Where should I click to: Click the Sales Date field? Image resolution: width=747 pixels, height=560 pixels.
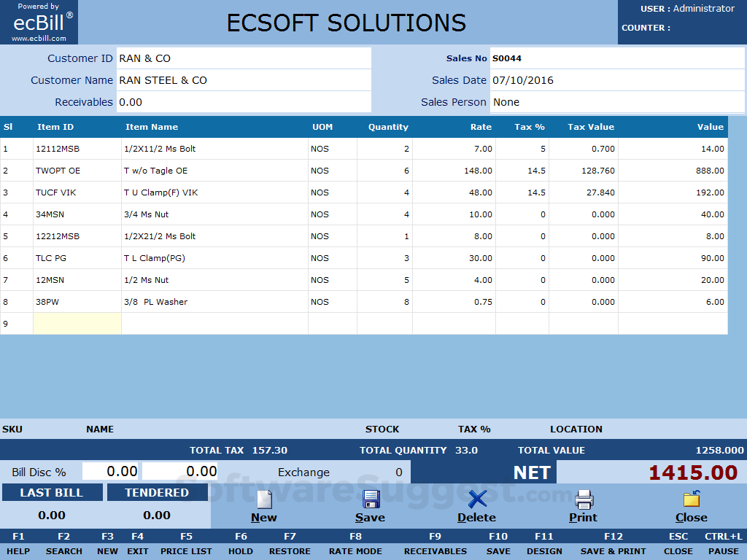(x=617, y=80)
